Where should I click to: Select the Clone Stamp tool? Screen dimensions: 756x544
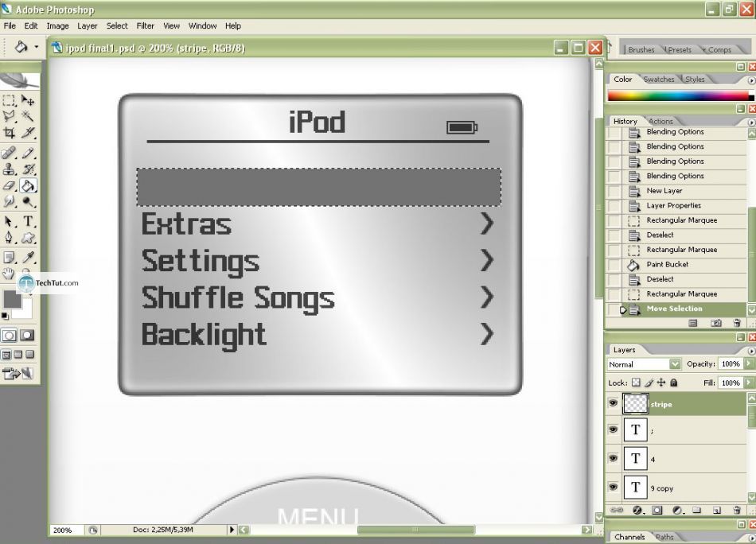tap(10, 169)
